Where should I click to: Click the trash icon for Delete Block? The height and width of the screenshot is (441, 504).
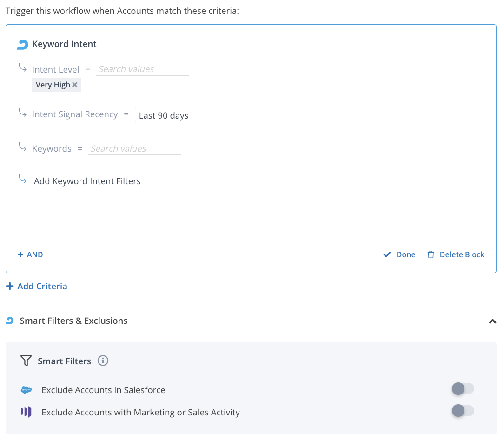coord(431,255)
